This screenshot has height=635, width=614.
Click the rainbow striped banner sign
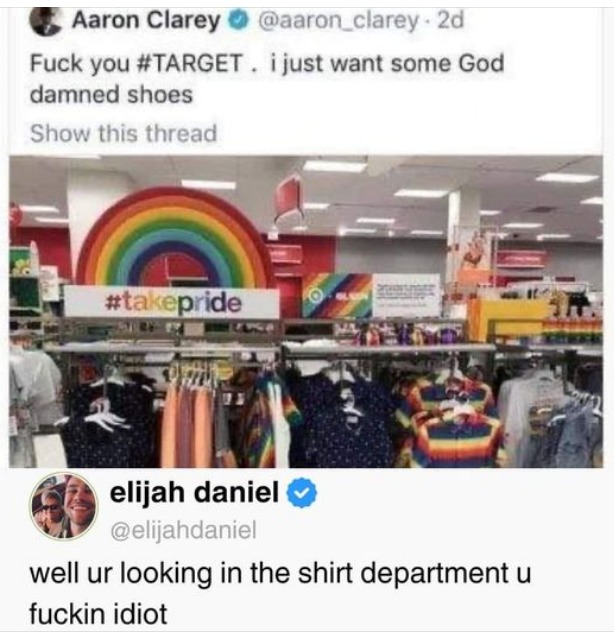pyautogui.click(x=337, y=296)
